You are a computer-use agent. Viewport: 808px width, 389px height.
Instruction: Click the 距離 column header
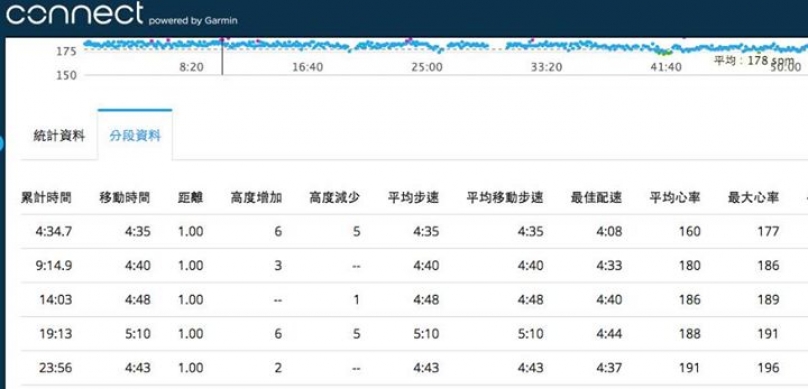[x=191, y=197]
